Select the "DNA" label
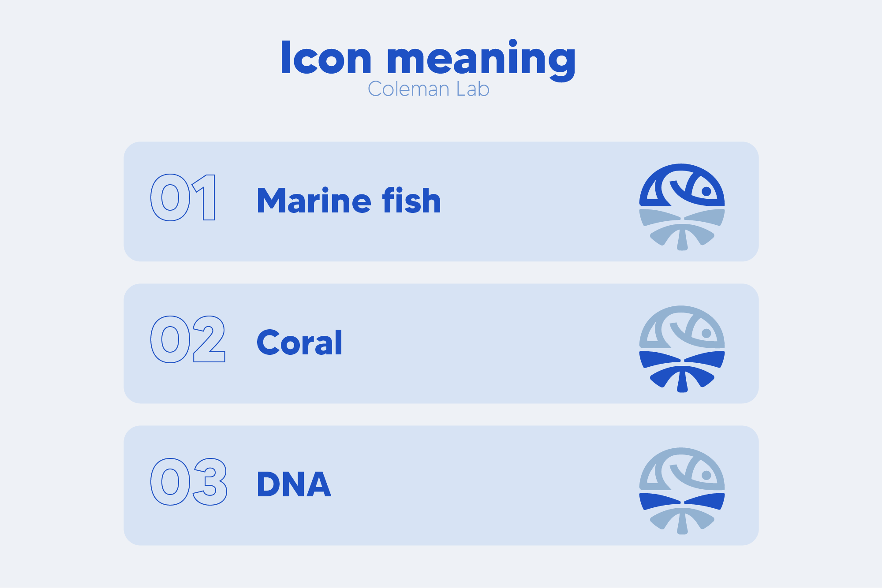The width and height of the screenshot is (882, 588). coord(294,484)
